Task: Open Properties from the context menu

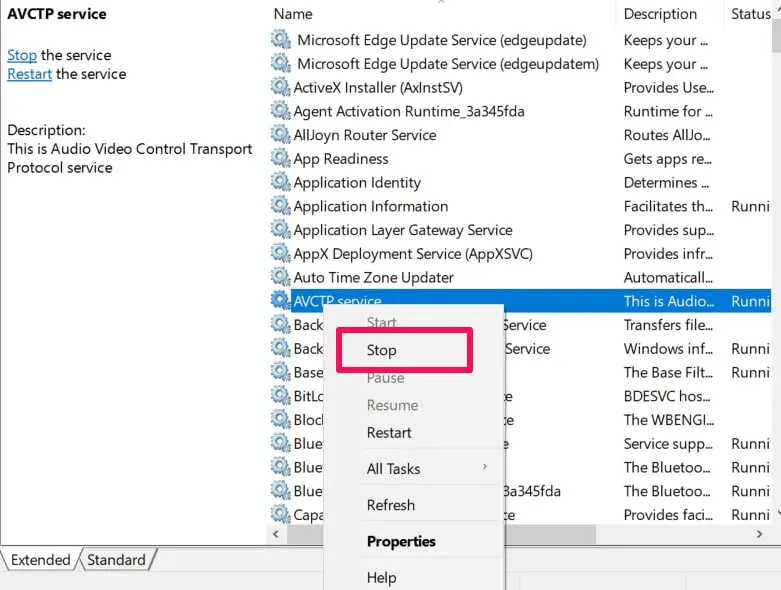Action: point(401,541)
